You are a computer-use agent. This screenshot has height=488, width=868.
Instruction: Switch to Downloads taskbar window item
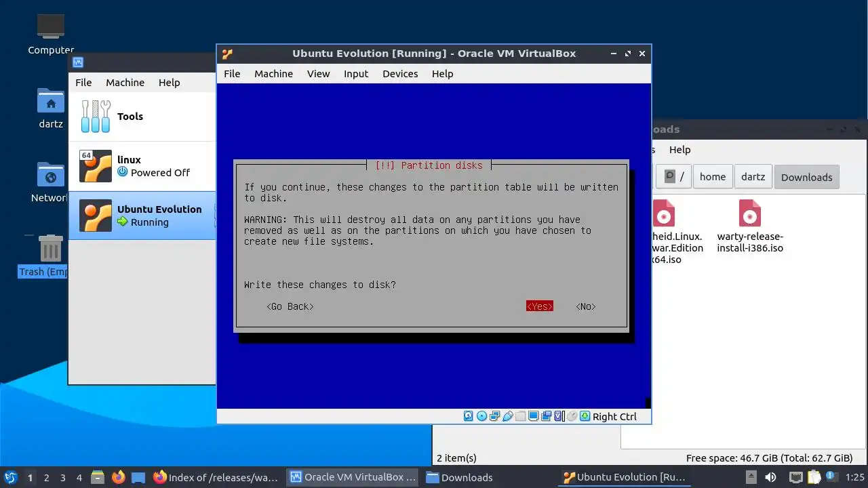point(488,477)
